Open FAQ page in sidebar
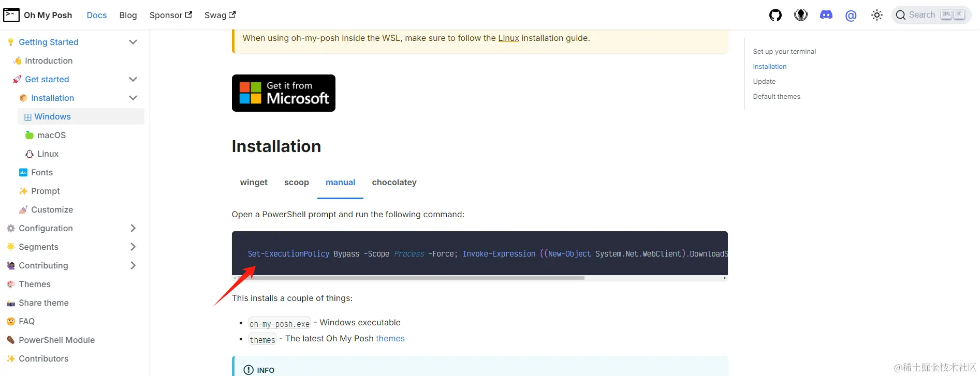The image size is (980, 376). click(x=26, y=321)
